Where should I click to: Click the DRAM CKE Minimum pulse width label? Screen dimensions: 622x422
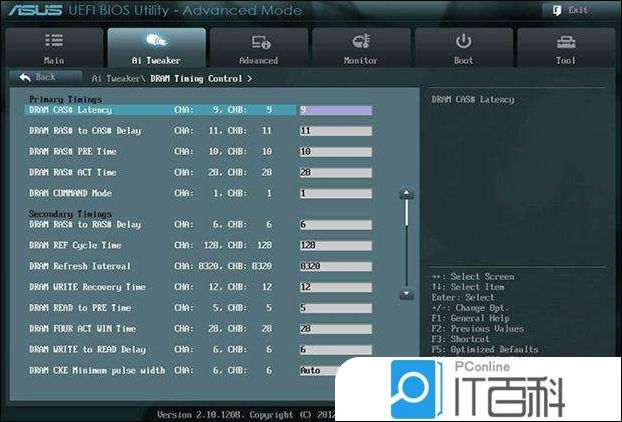coord(97,370)
